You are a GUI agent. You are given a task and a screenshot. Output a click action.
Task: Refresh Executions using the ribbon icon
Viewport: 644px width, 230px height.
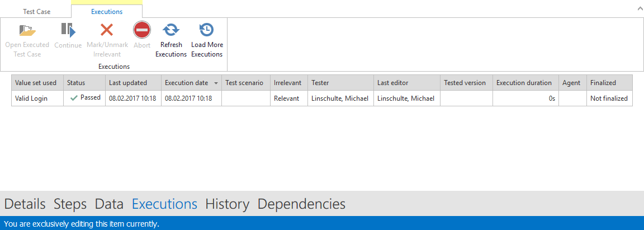[171, 30]
